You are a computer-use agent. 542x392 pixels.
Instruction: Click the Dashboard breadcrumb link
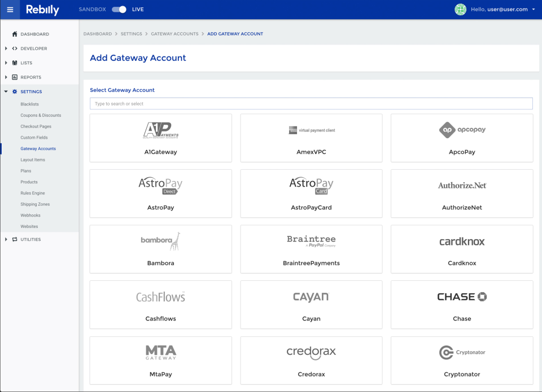98,34
